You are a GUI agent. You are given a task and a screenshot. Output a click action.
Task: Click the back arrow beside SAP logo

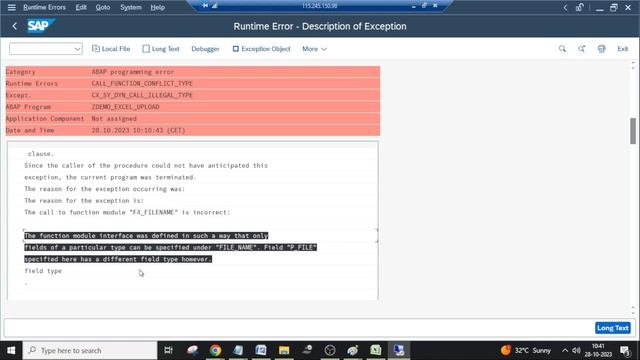[x=15, y=26]
